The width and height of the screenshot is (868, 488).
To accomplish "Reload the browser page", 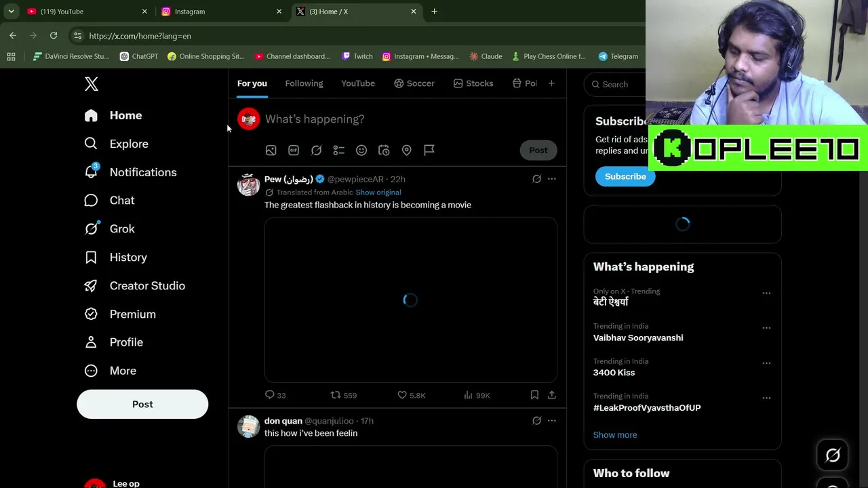I will tap(54, 36).
